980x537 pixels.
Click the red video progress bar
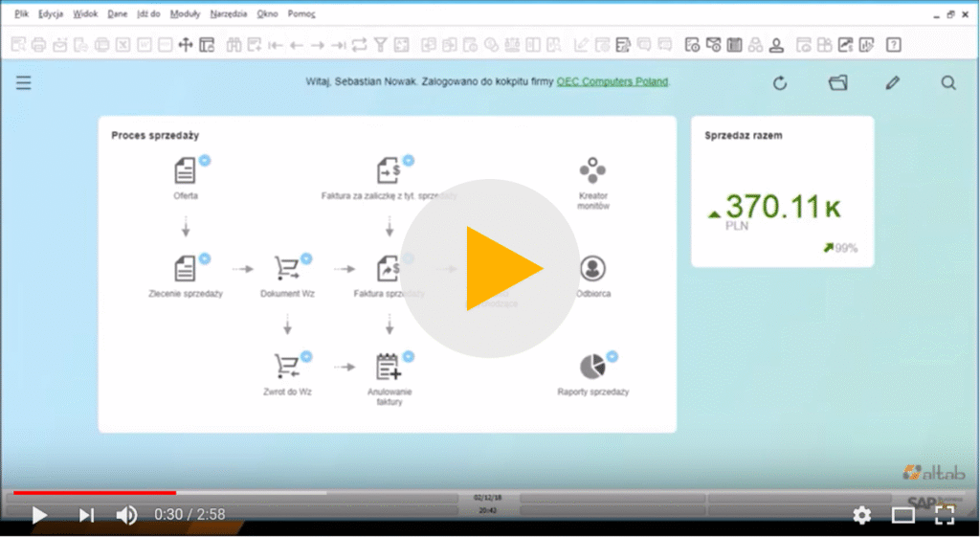pos(95,493)
